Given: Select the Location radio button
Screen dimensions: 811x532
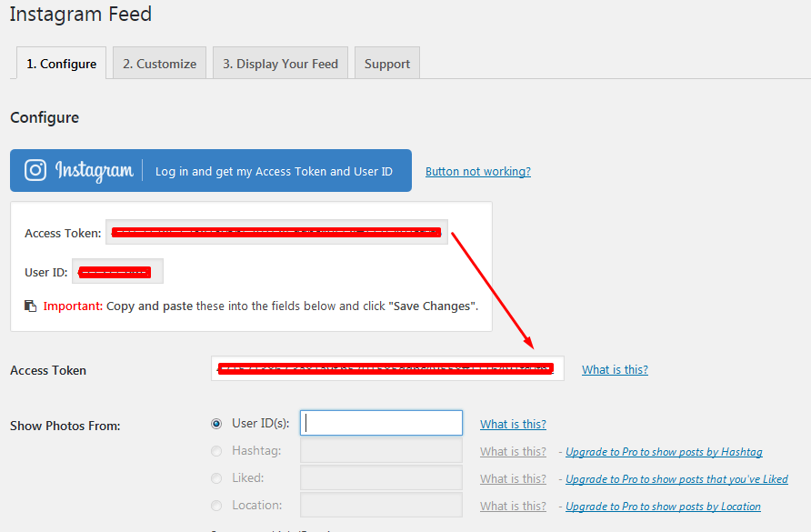Looking at the screenshot, I should [216, 506].
